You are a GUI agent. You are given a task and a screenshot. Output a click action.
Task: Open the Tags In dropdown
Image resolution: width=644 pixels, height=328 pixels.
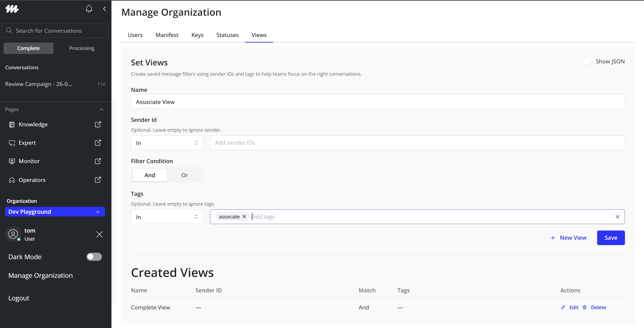(x=167, y=217)
